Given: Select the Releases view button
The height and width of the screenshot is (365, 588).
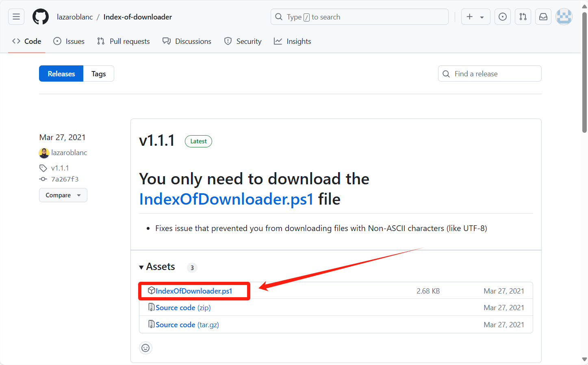Looking at the screenshot, I should tap(61, 73).
